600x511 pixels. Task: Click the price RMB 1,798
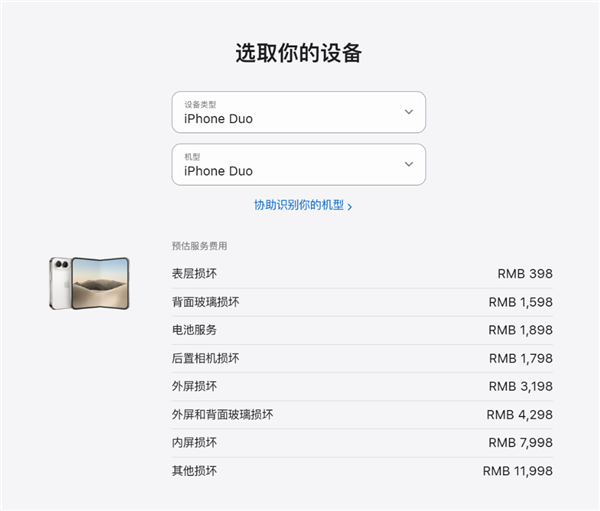521,358
